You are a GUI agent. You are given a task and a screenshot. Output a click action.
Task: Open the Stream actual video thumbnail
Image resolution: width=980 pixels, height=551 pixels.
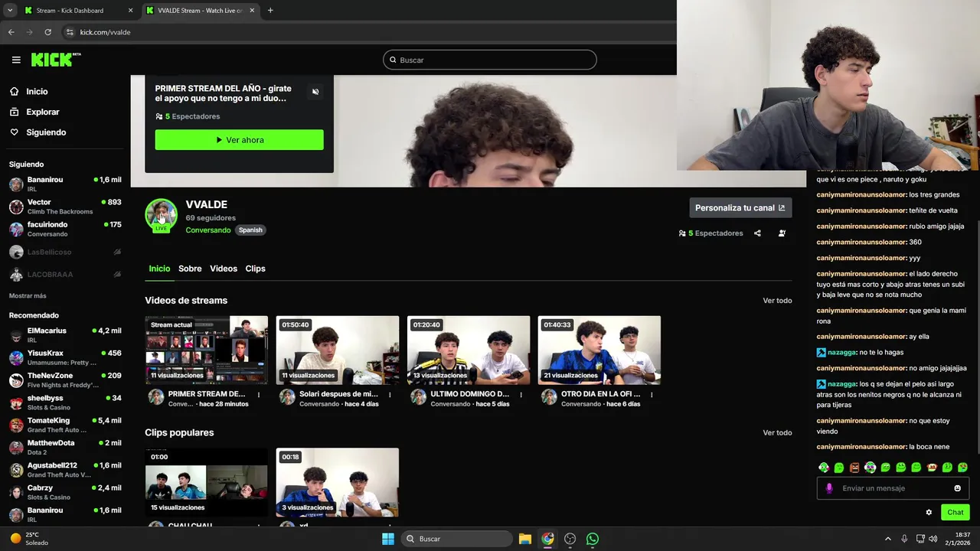[207, 350]
